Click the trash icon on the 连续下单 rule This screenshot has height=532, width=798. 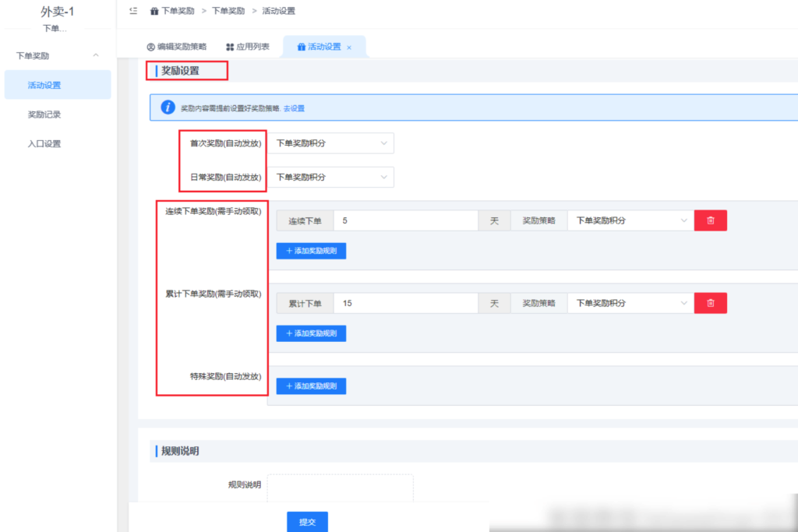pos(710,220)
